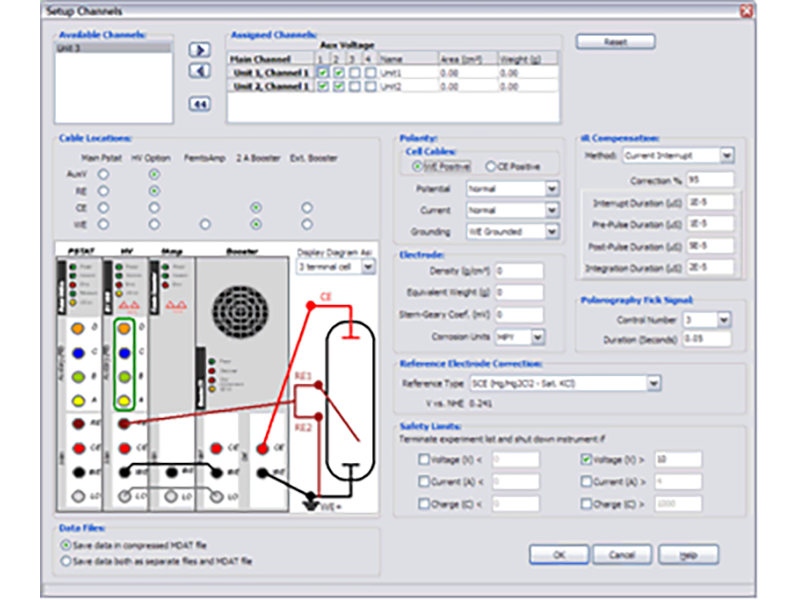Click the yellow terminal on the PSTAT module
The image size is (800, 600).
[x=78, y=400]
